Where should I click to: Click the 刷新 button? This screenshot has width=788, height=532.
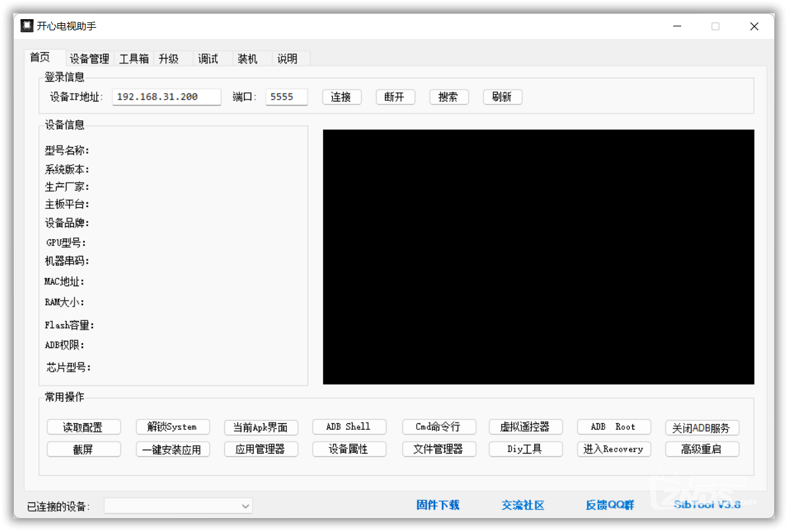(502, 97)
